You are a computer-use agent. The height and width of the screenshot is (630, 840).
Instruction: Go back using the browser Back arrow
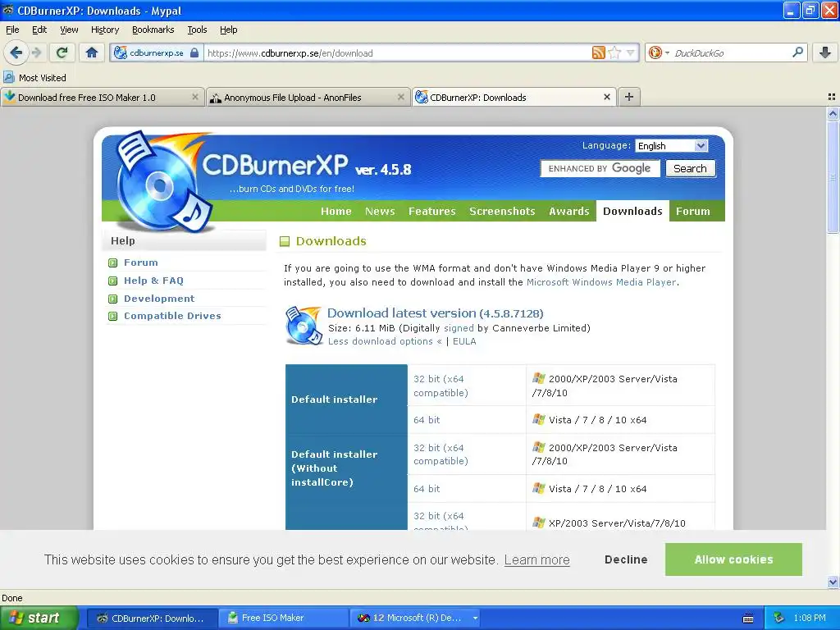pyautogui.click(x=16, y=52)
